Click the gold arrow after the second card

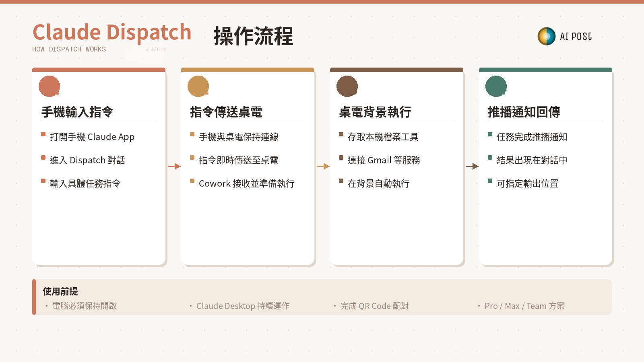[323, 166]
